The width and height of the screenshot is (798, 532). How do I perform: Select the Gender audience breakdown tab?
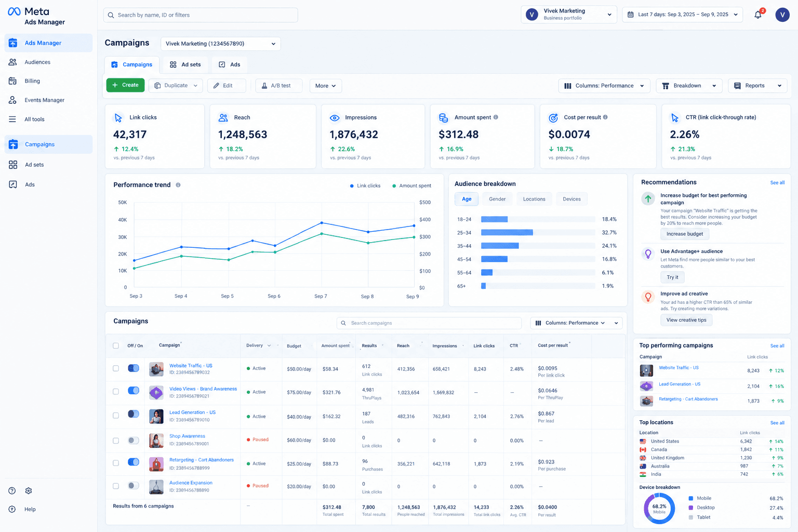click(x=497, y=199)
